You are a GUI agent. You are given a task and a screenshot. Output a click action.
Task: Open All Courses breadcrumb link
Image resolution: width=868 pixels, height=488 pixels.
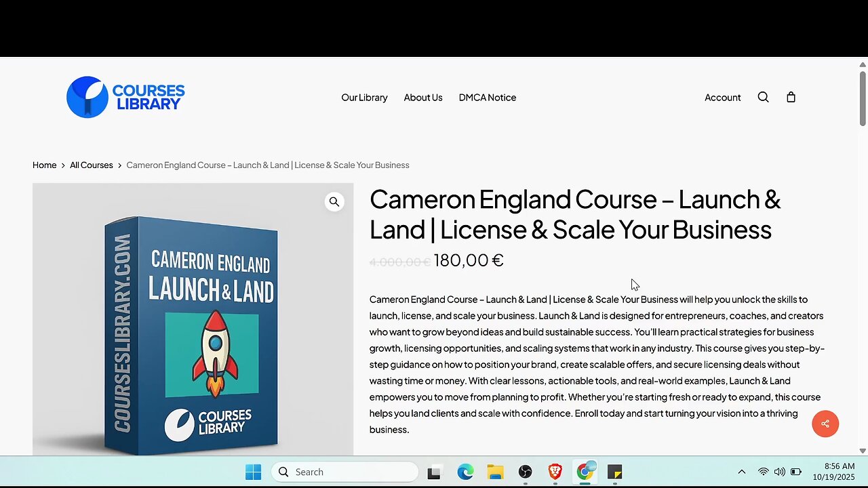(x=92, y=165)
